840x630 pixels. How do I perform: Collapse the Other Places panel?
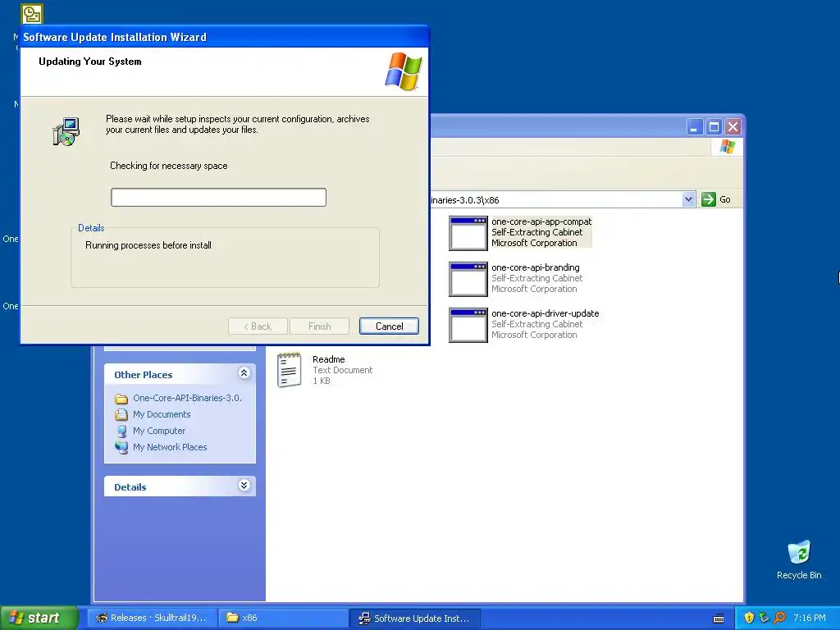244,373
